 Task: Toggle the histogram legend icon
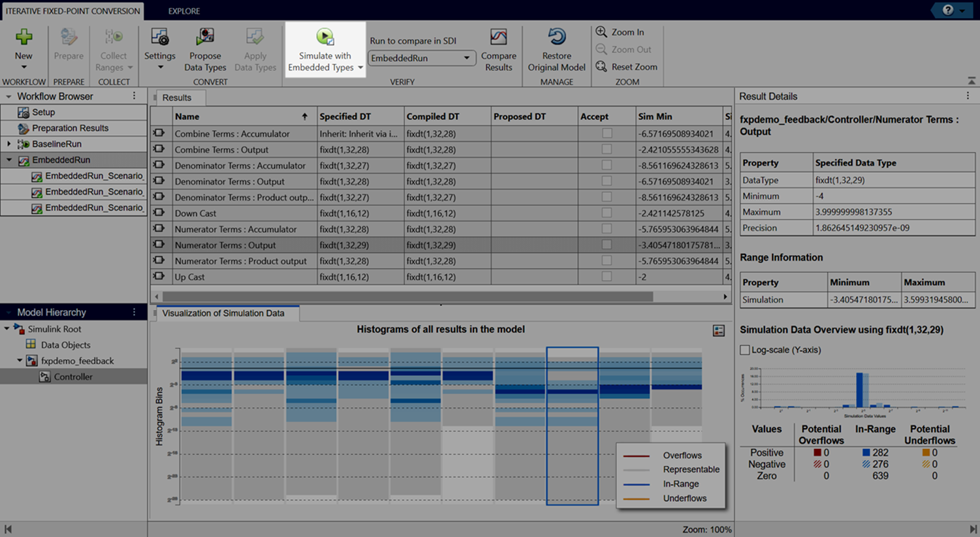[x=718, y=331]
